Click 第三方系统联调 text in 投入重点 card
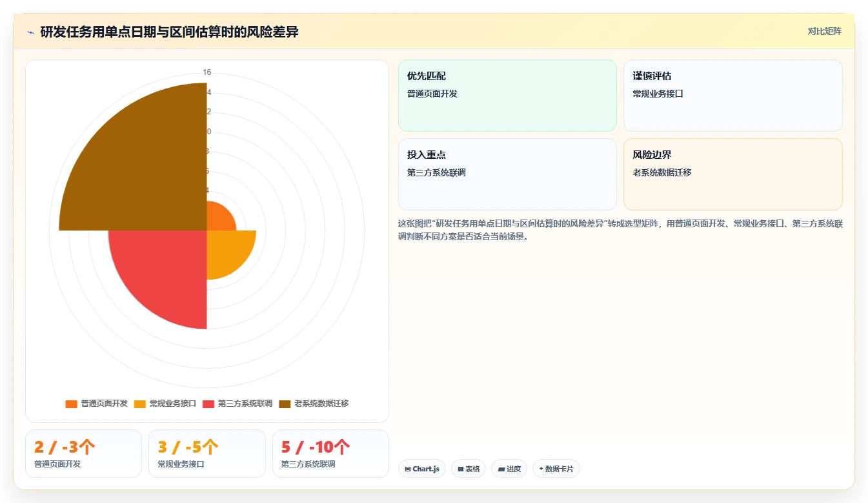 tap(436, 172)
